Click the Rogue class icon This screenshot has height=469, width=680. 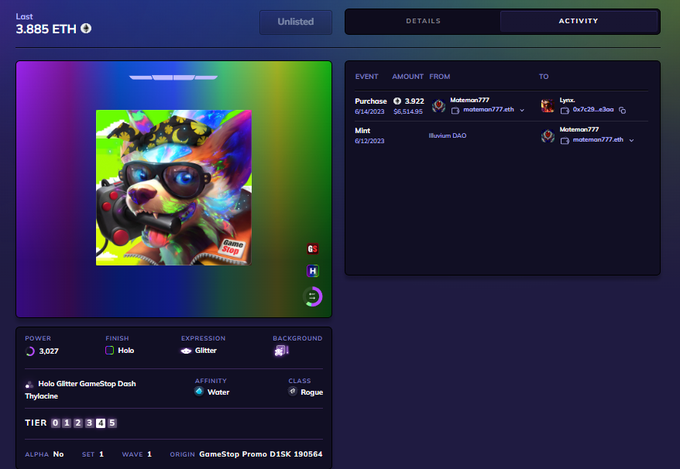point(293,391)
